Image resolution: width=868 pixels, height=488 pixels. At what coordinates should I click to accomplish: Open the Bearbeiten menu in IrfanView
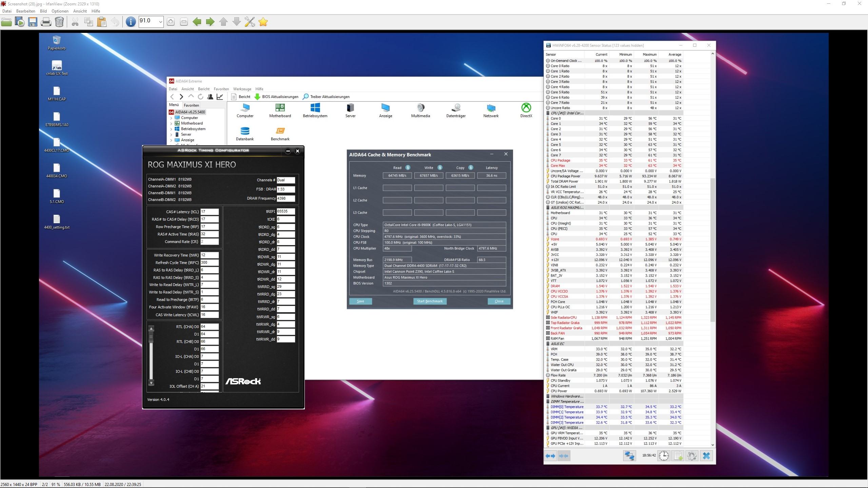[26, 11]
